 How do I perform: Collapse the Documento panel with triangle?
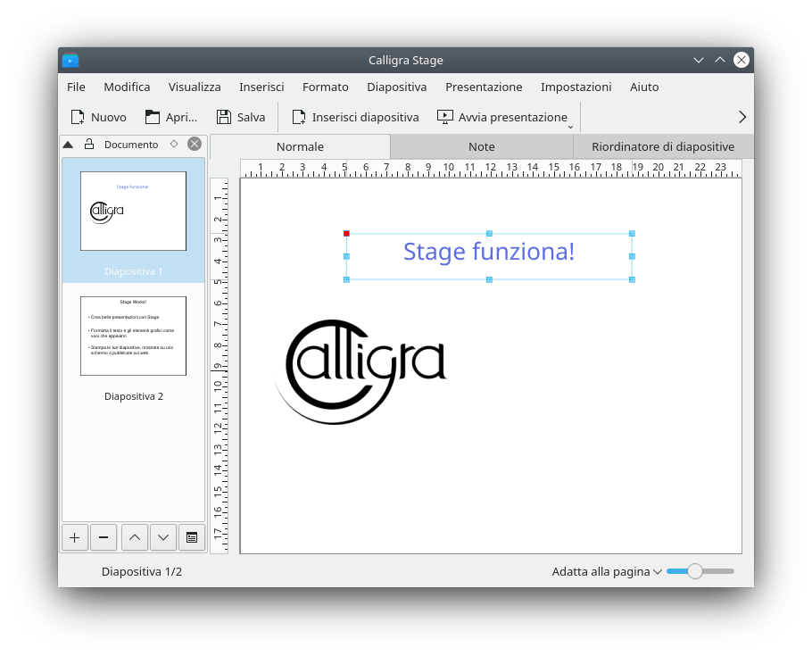(x=68, y=145)
